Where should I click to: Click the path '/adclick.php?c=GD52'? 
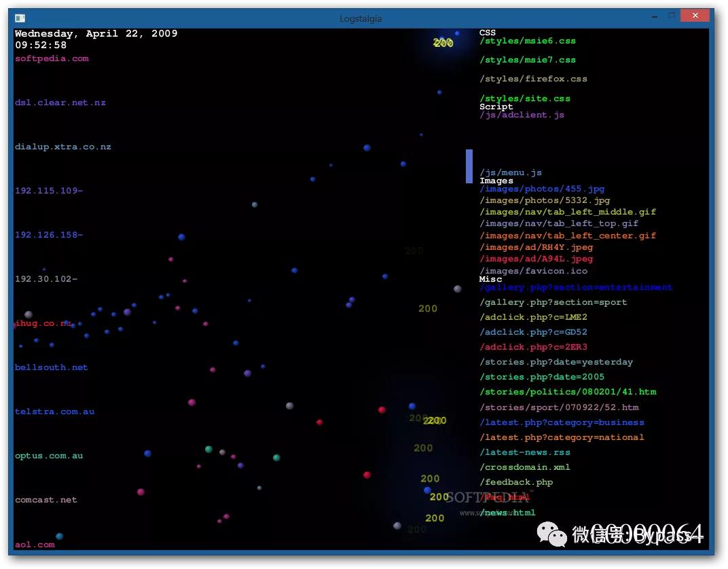point(534,332)
